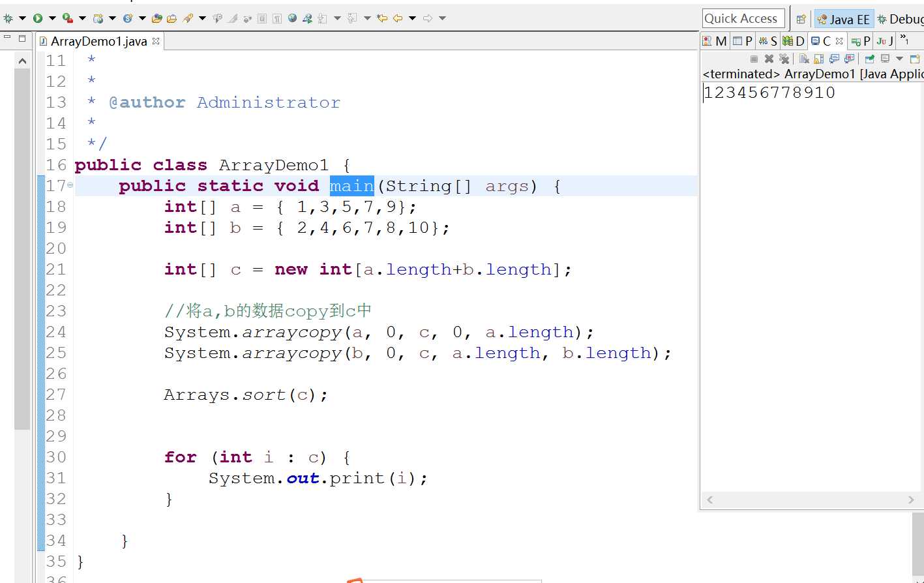The image size is (924, 583).
Task: Select the ArrayDemo1.java editor tab
Action: [x=98, y=41]
